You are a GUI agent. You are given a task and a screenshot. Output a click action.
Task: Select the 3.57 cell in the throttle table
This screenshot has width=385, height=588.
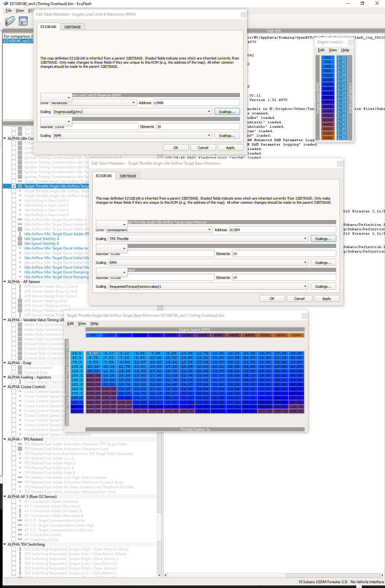pos(93,353)
